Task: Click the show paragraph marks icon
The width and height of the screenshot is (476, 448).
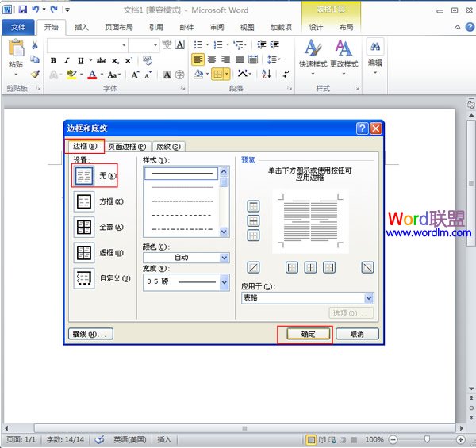Action: tap(286, 74)
